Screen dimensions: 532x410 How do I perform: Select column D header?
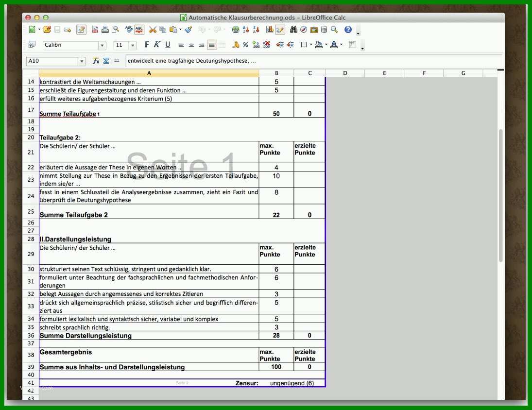(345, 73)
